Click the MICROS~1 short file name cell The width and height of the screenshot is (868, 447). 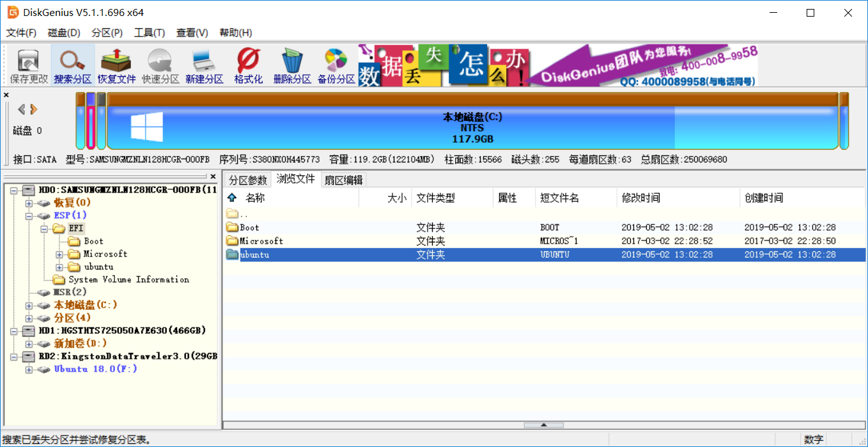point(559,241)
